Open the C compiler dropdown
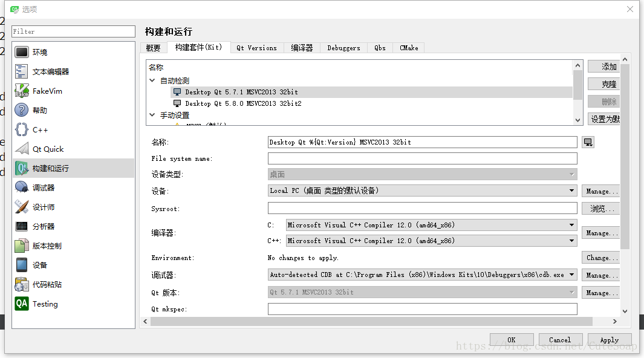This screenshot has height=358, width=644. pyautogui.click(x=431, y=225)
